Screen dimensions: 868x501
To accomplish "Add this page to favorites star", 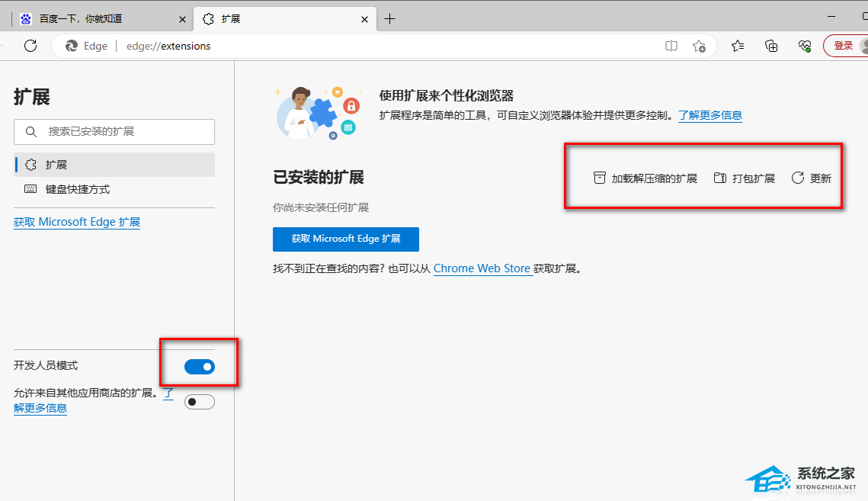I will click(x=699, y=46).
